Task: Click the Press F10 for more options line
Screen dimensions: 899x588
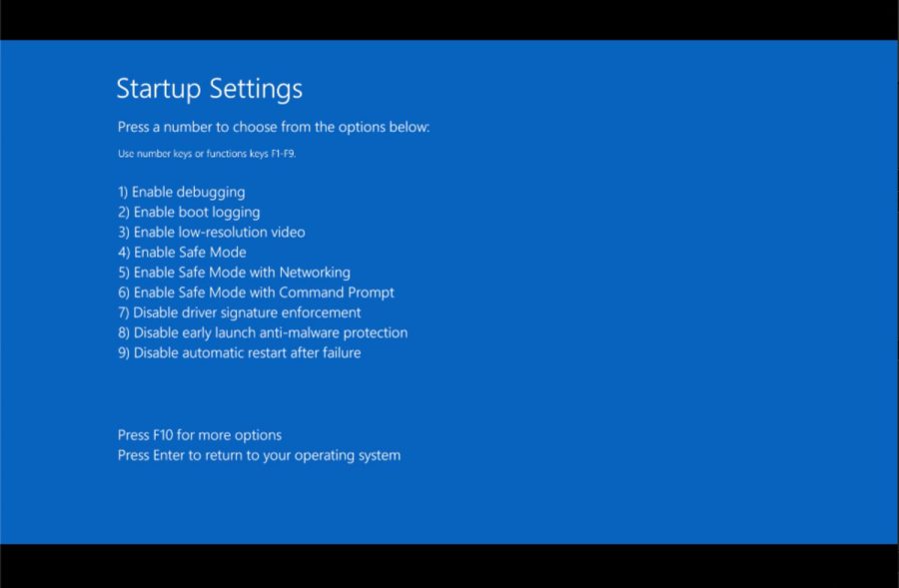Action: pos(200,435)
